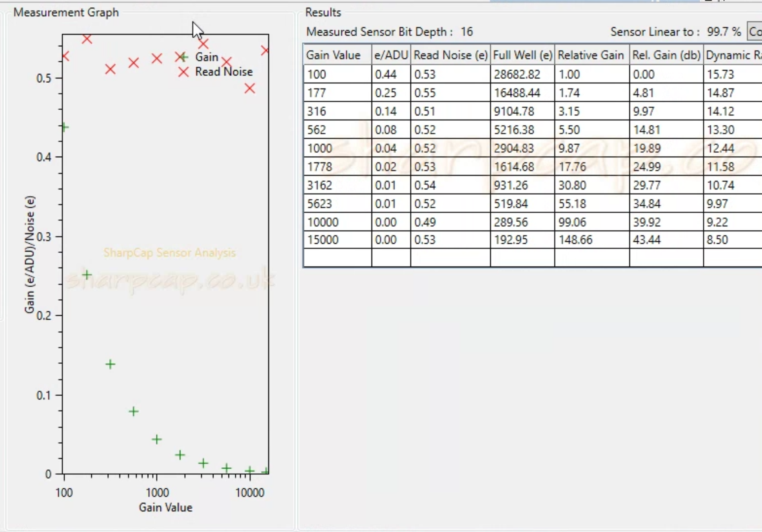Click the partially visible Co button
Viewport: 762px width, 532px height.
[x=755, y=31]
